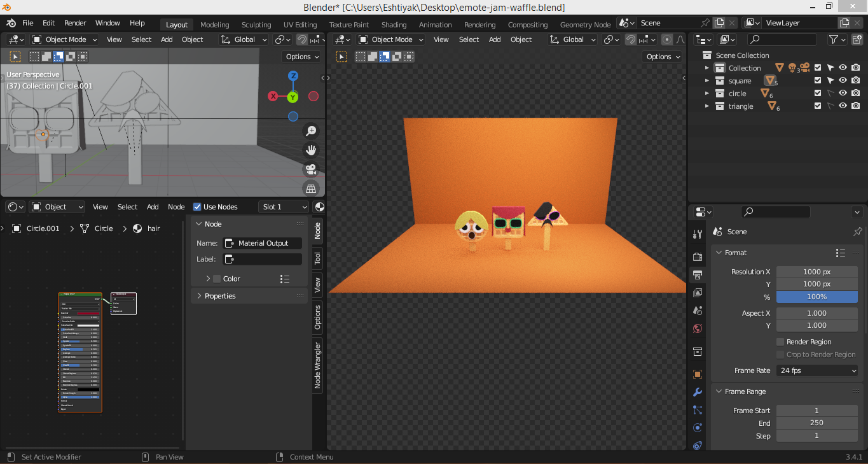Click the Resolution percentage slider set to 100%

817,296
